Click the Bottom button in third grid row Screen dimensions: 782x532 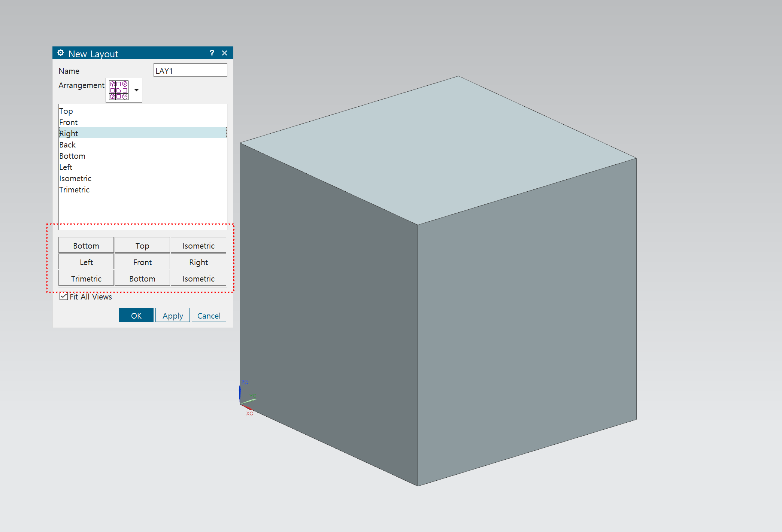(x=142, y=278)
